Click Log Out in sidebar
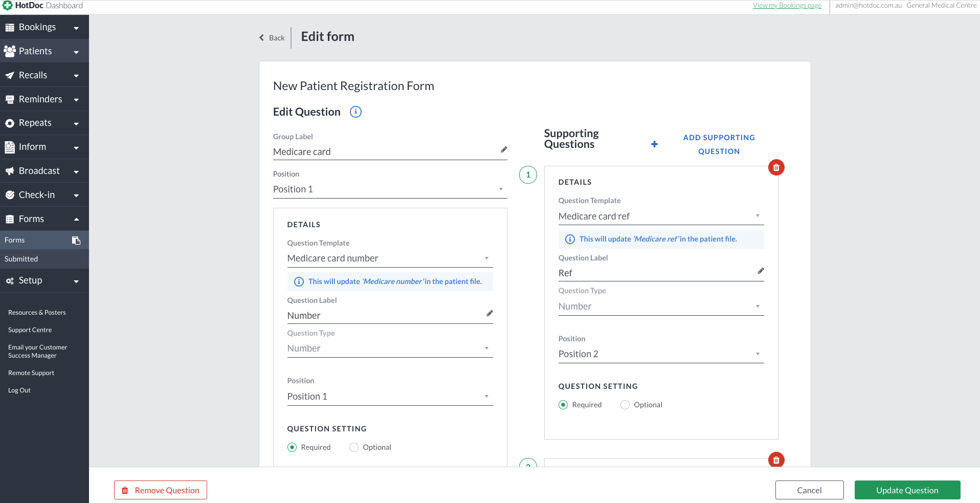This screenshot has height=503, width=980. [19, 390]
